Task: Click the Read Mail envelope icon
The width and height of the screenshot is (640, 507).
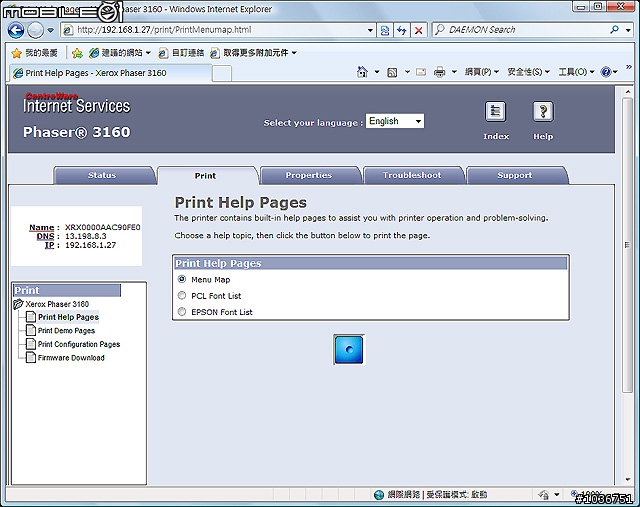Action: pyautogui.click(x=421, y=72)
